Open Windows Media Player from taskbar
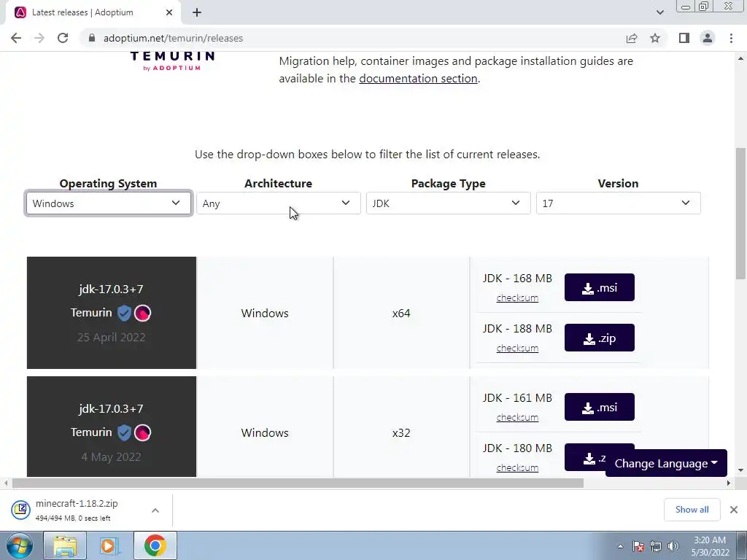Screen dimensions: 747x560 [x=109, y=545]
